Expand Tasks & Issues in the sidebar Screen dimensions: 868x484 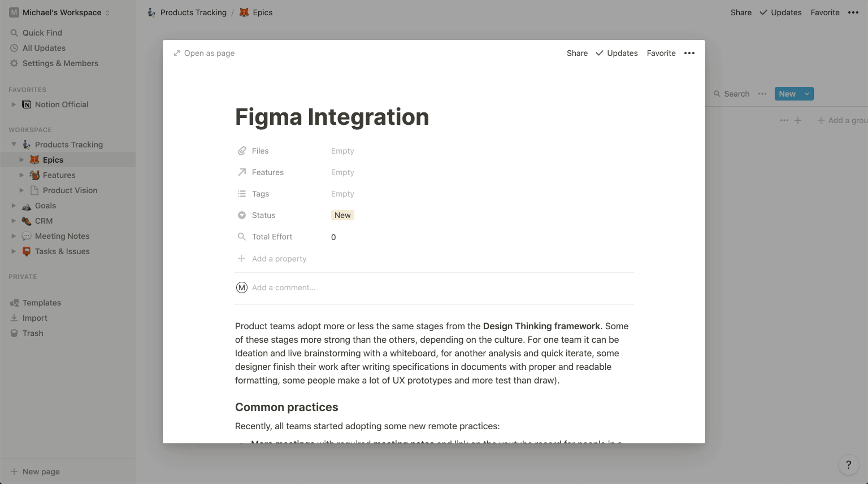pos(14,251)
